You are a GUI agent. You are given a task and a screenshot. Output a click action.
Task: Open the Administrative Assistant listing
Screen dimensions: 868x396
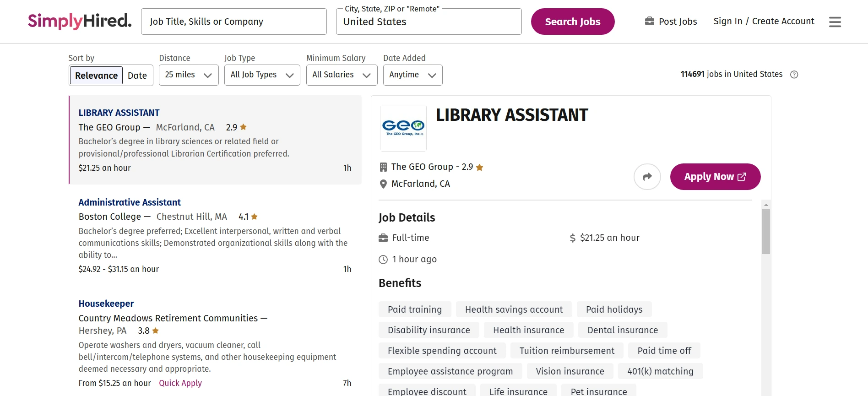point(130,202)
